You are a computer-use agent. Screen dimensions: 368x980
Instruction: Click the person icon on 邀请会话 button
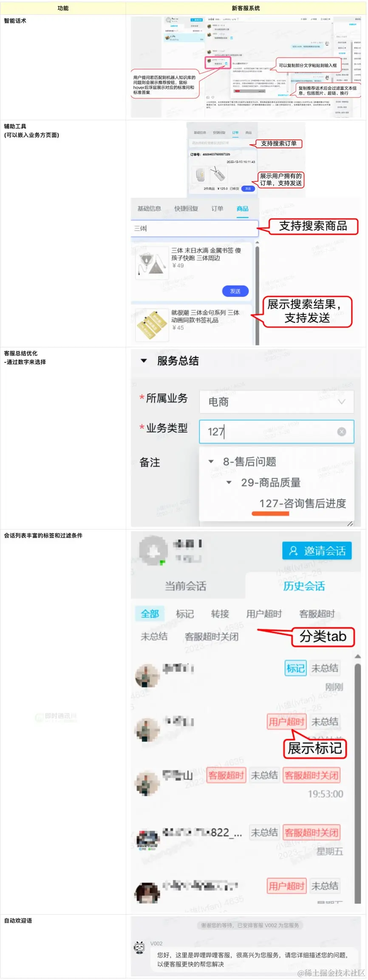tap(293, 551)
